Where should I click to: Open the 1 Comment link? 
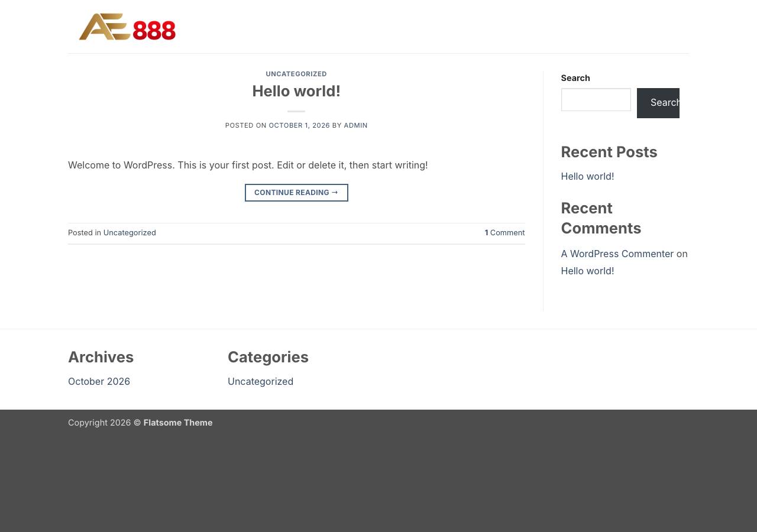[x=504, y=233]
